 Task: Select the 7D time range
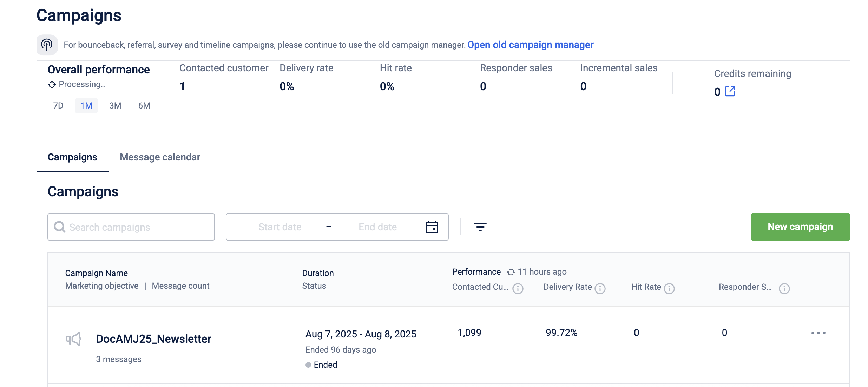(x=58, y=106)
